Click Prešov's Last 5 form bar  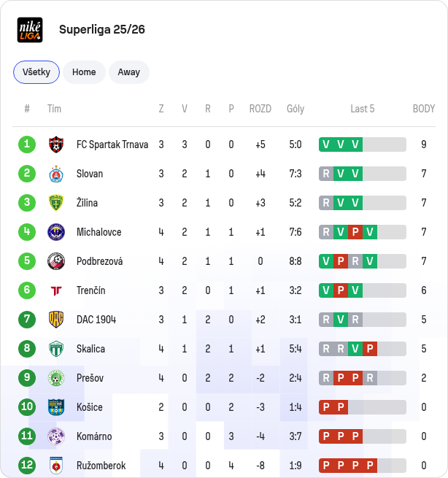363,378
